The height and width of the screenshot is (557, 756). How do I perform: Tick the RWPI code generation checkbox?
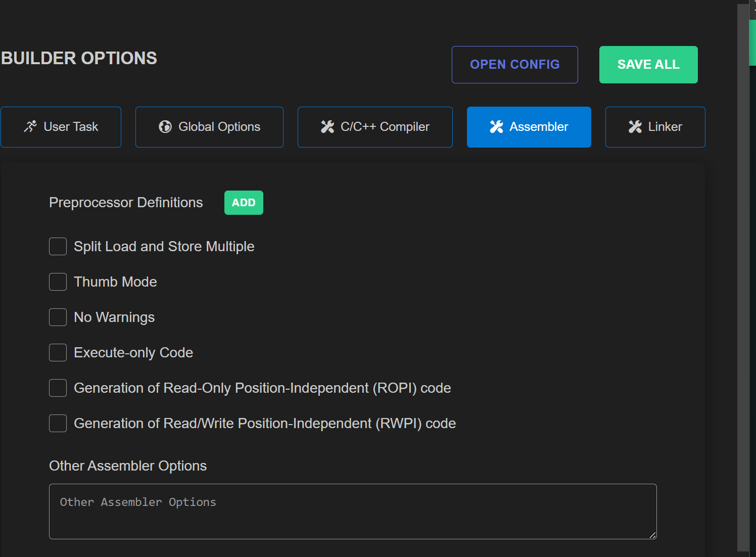58,424
